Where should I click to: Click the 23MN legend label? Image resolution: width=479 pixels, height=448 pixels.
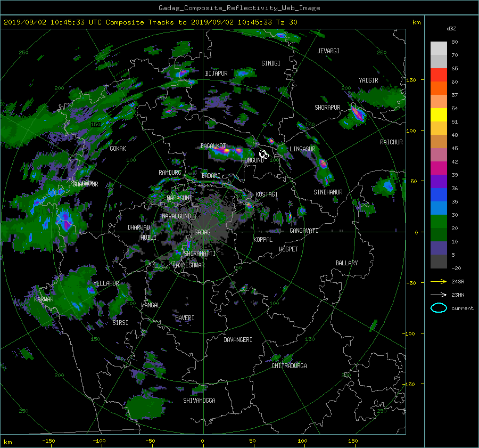[458, 295]
